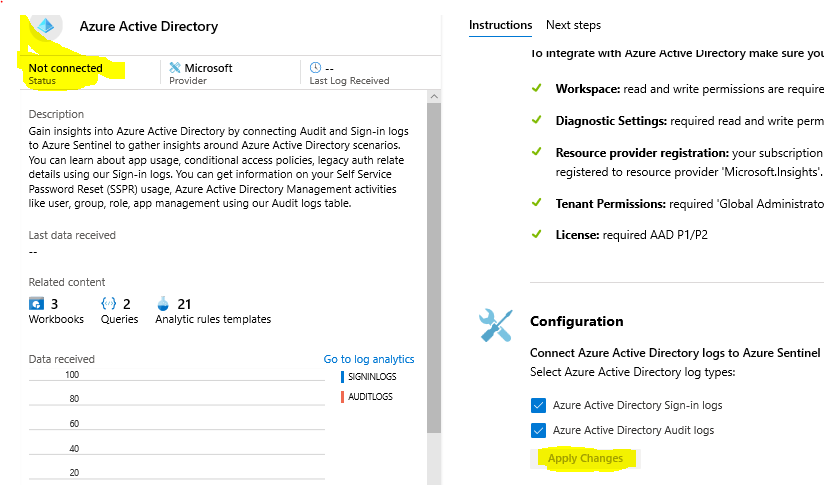
Task: Click the Data received chart heading
Action: point(61,359)
